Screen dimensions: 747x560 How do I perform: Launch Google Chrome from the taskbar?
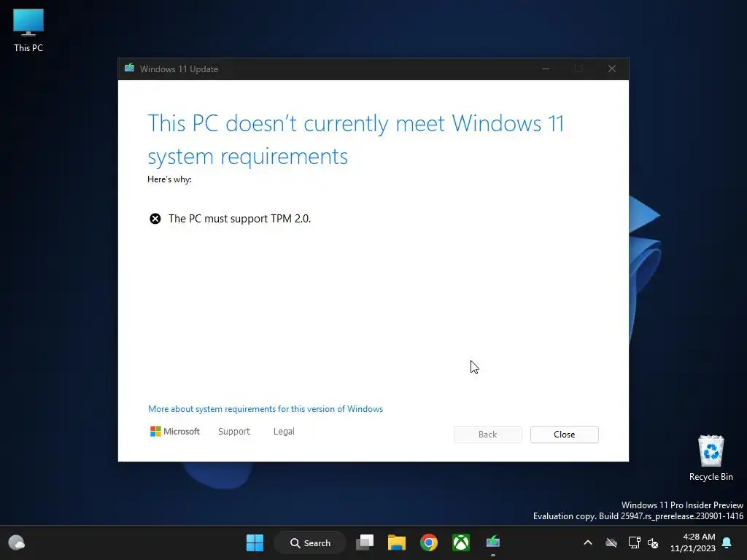pos(429,542)
